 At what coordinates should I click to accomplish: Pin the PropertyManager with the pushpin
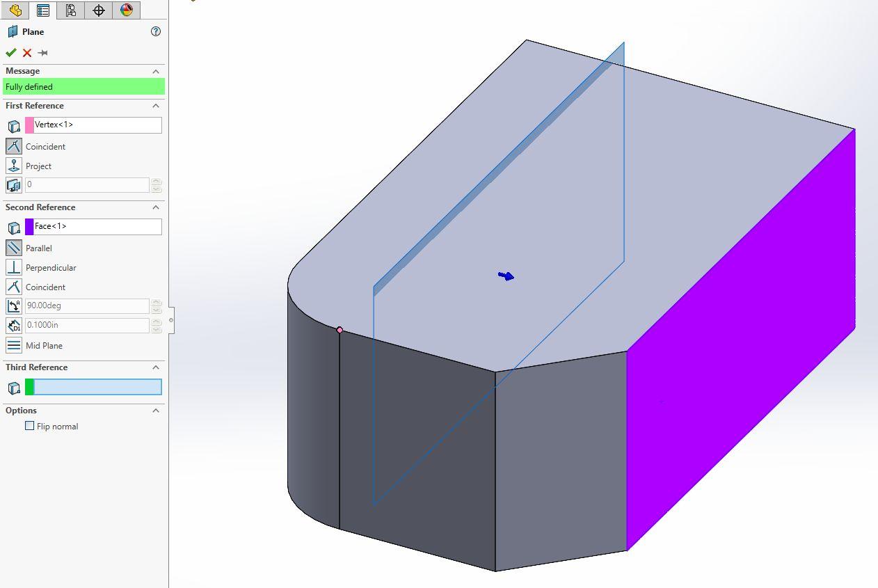pos(43,53)
